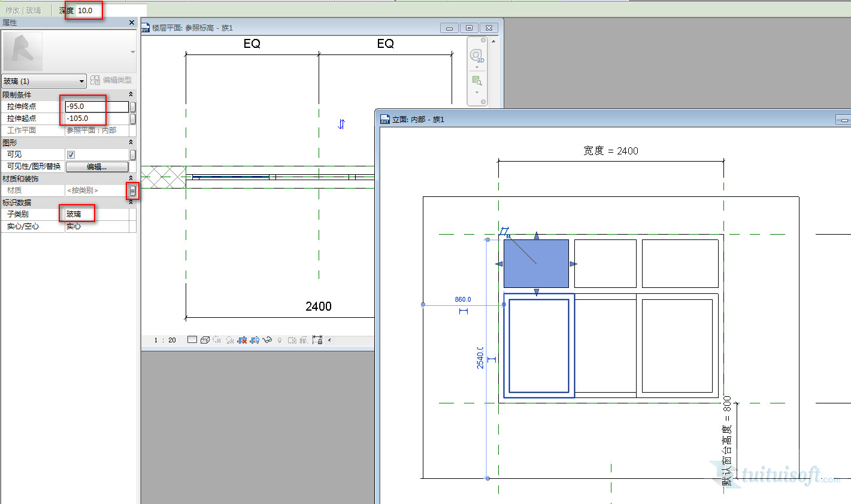This screenshot has height=504, width=851.
Task: Activate the 立面: 内部 view window title
Action: pyautogui.click(x=418, y=120)
